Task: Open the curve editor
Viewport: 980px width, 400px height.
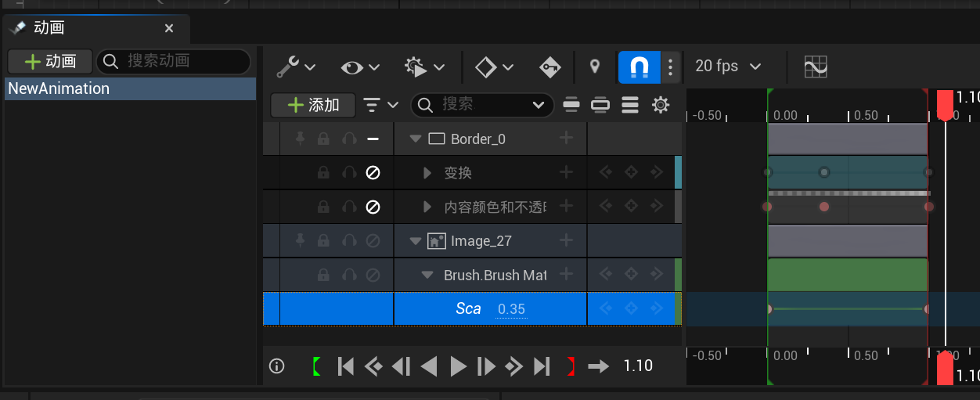Action: coord(816,67)
